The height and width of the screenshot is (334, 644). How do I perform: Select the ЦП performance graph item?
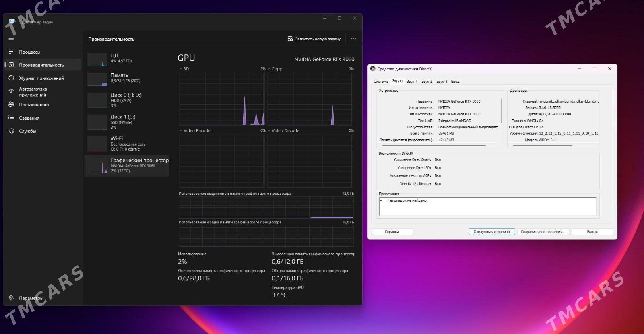pyautogui.click(x=127, y=59)
